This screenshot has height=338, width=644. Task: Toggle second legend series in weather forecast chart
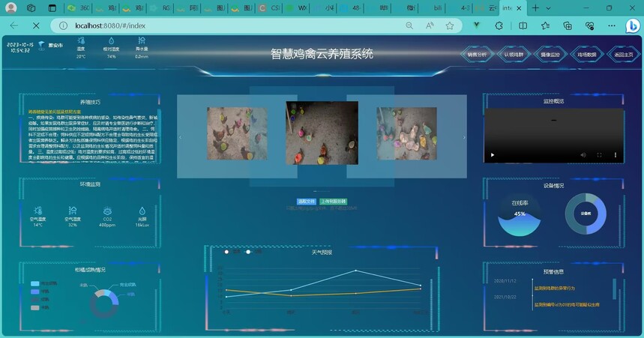tap(253, 252)
